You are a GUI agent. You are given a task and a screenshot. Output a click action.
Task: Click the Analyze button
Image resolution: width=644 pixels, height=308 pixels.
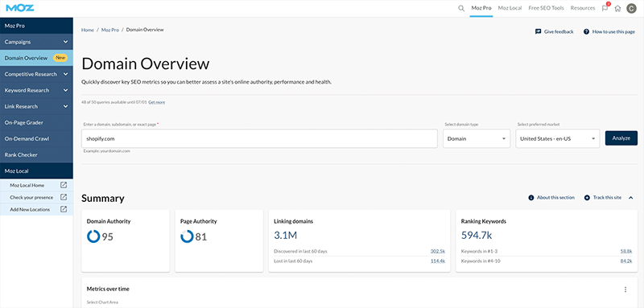tap(621, 138)
